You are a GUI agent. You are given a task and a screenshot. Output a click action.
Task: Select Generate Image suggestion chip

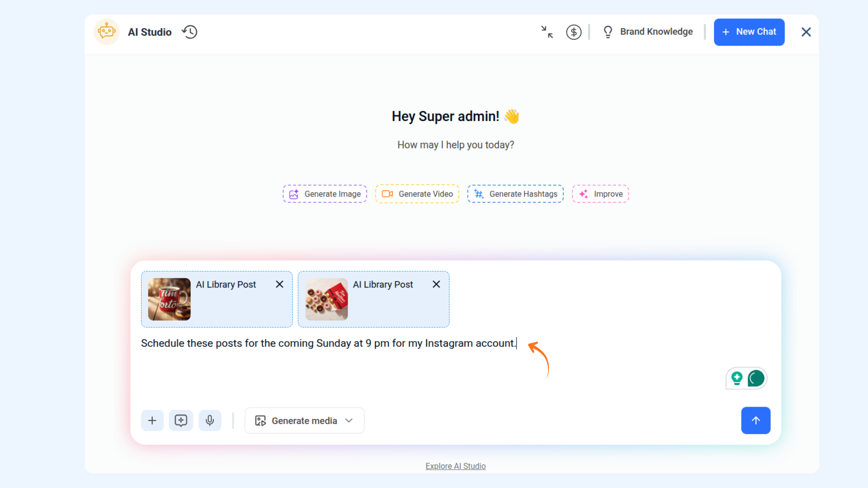pos(325,194)
